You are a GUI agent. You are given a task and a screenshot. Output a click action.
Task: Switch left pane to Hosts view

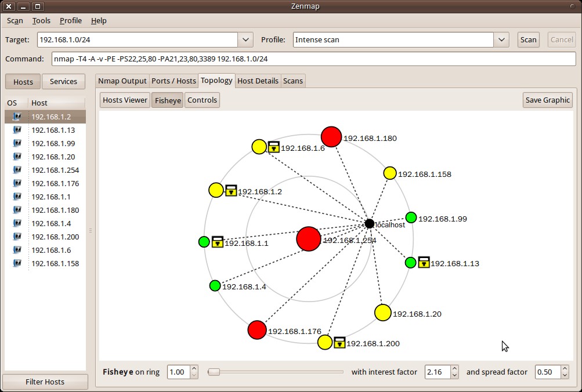(x=23, y=82)
